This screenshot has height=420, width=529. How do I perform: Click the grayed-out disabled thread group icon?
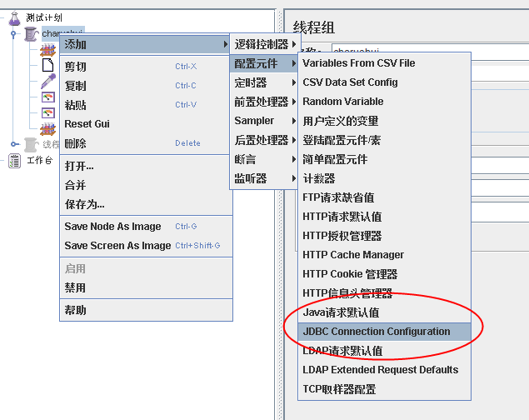[31, 144]
